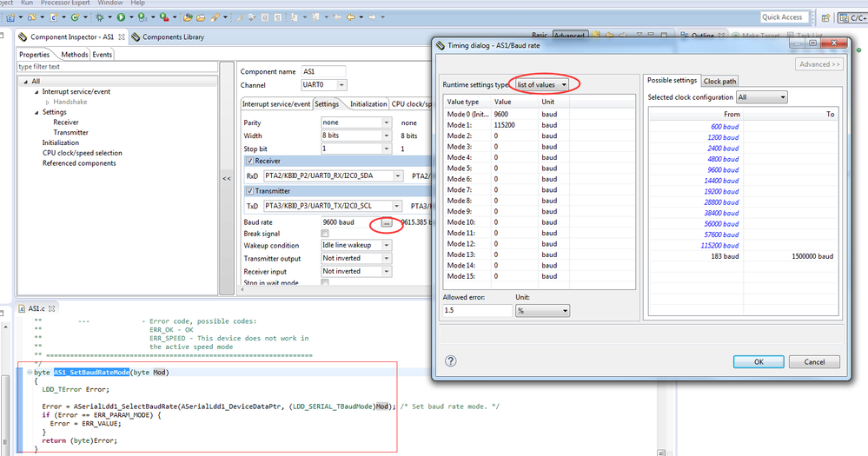This screenshot has height=456, width=868.
Task: Click the Quick Access search field
Action: coord(785,17)
